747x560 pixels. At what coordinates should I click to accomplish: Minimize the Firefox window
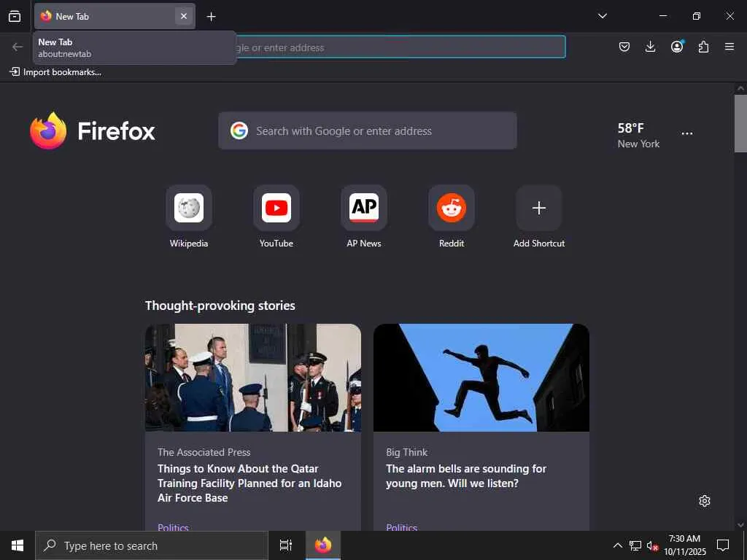662,16
